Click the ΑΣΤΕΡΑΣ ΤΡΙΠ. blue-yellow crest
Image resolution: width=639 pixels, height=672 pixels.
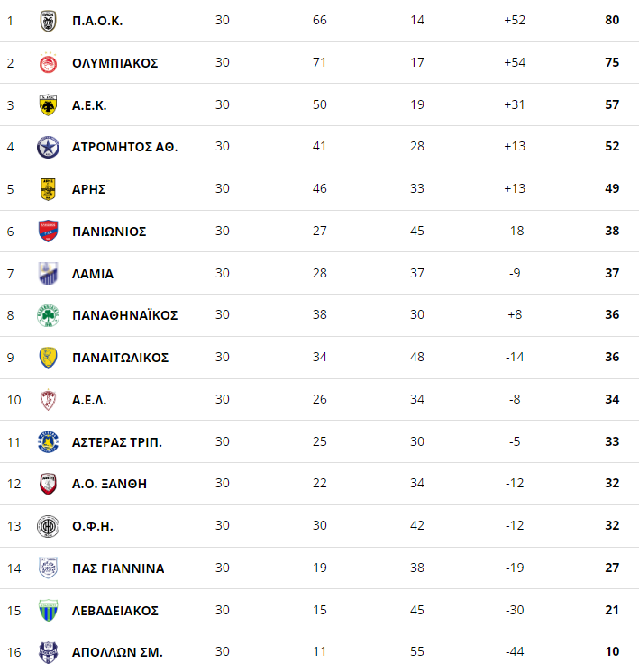(48, 441)
